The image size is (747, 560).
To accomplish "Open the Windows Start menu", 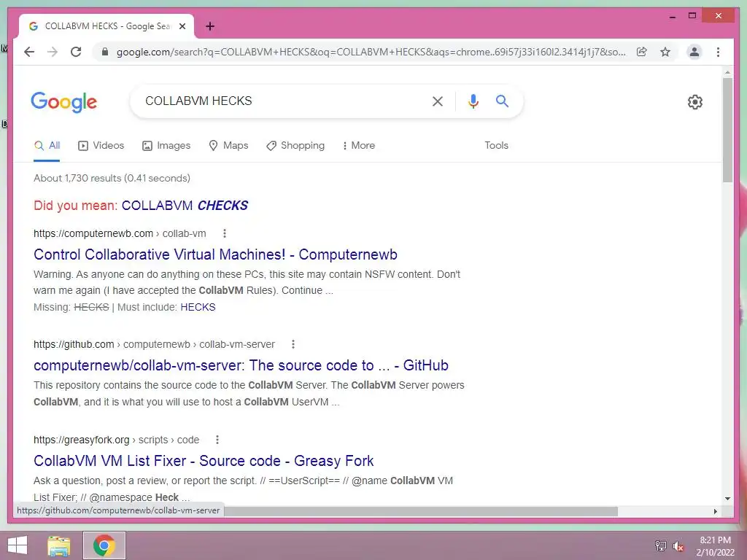I will [18, 545].
